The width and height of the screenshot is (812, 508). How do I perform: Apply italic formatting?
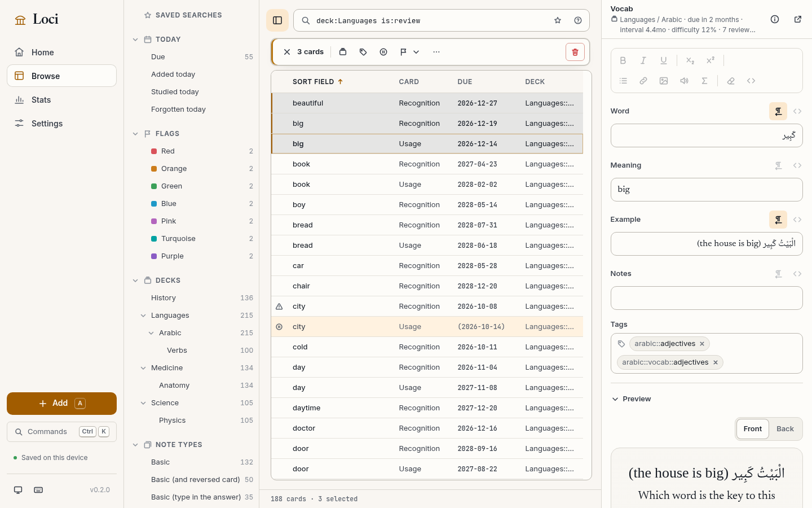(643, 60)
